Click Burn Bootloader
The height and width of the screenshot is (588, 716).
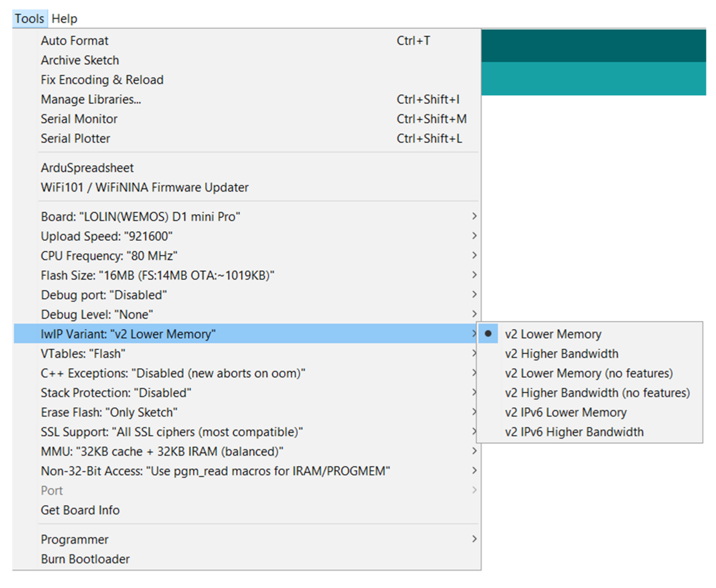85,559
